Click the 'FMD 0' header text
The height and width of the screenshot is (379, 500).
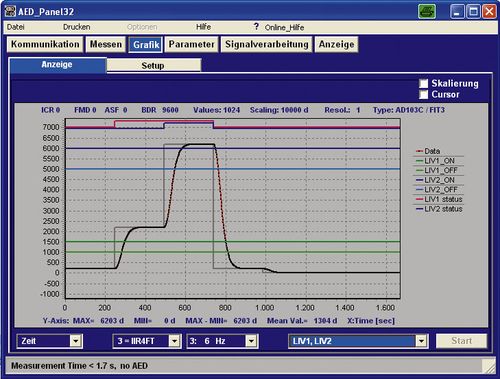[x=85, y=110]
